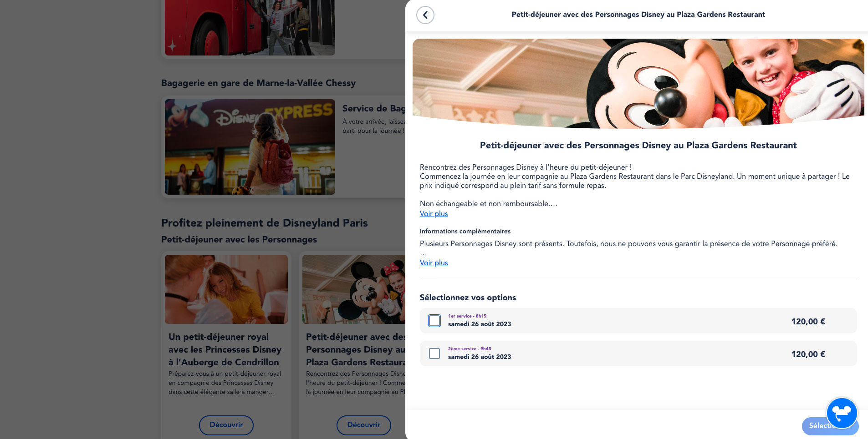Click 'Sélectionnez vos options' heading

coord(468,298)
